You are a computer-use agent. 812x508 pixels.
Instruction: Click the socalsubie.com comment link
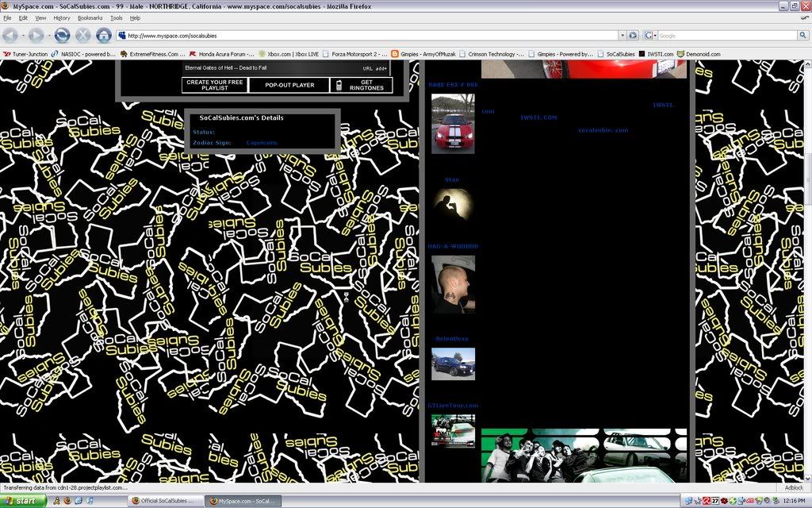point(603,130)
